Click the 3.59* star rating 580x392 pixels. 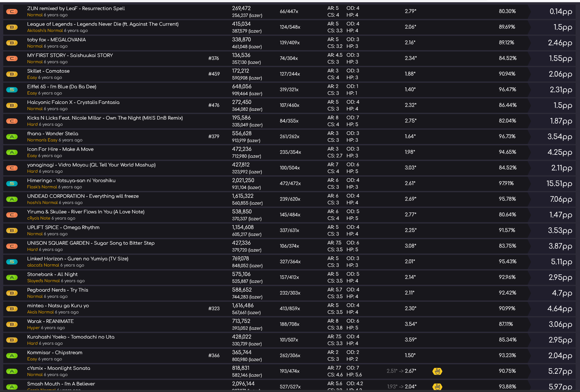coord(411,340)
